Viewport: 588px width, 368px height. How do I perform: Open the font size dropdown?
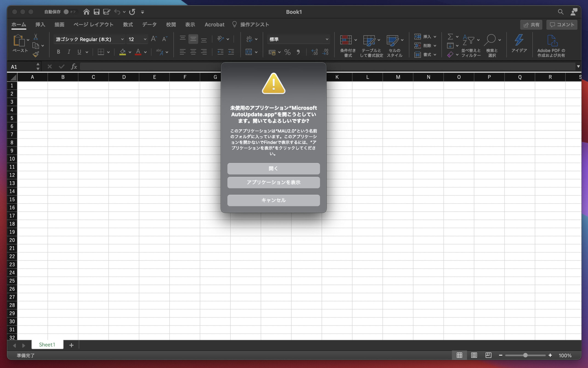coord(145,39)
